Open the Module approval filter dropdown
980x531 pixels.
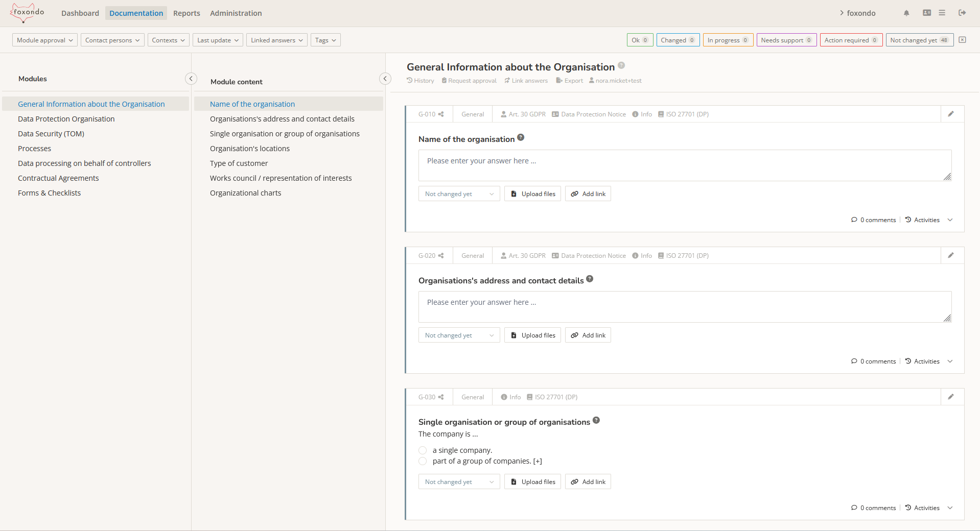coord(44,40)
